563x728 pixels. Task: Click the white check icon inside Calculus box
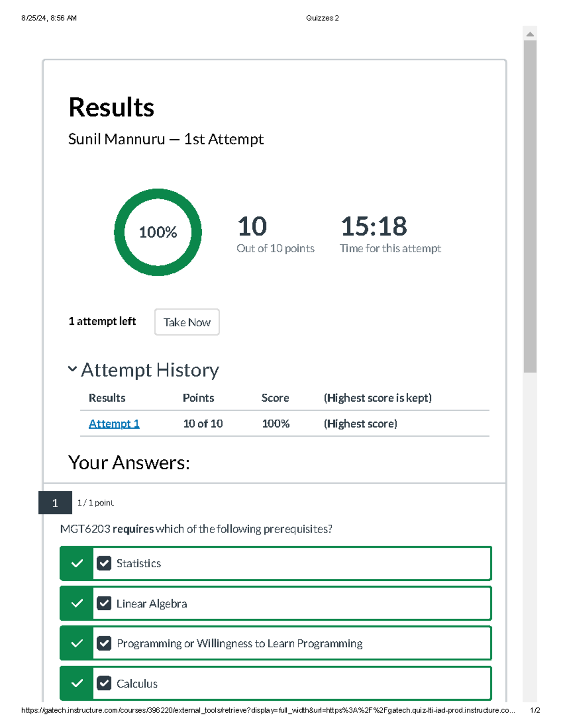[x=104, y=683]
